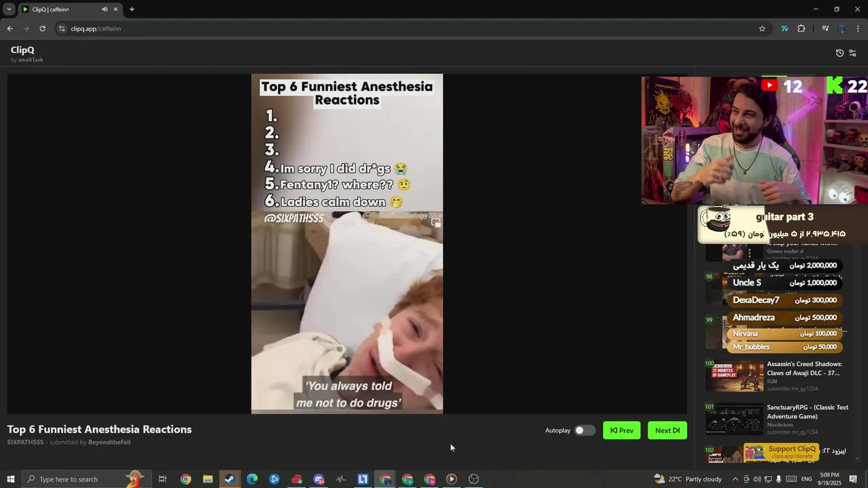Open ENG language input selector
868x488 pixels.
(x=806, y=479)
